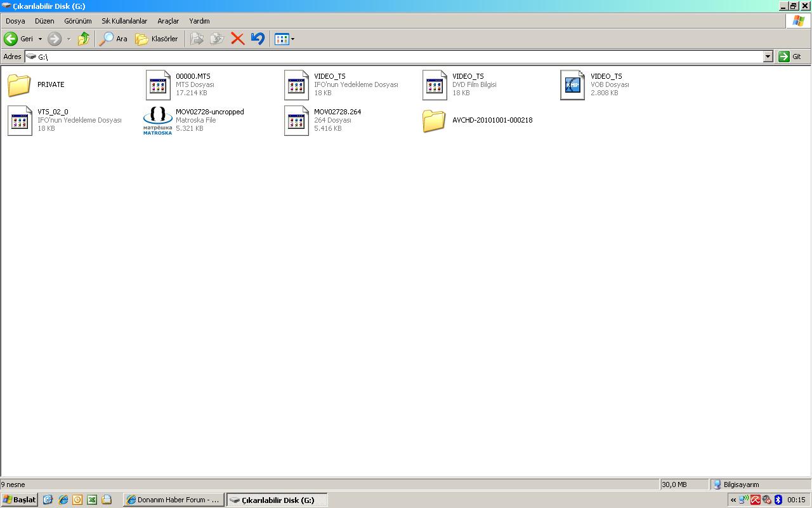Click the VTS_02_0 file name
812x508 pixels.
coord(53,112)
